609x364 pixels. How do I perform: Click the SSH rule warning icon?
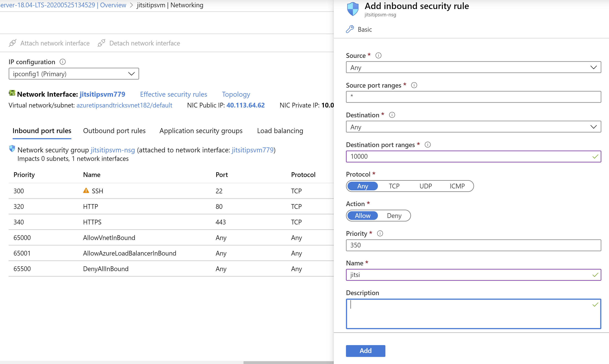click(86, 191)
